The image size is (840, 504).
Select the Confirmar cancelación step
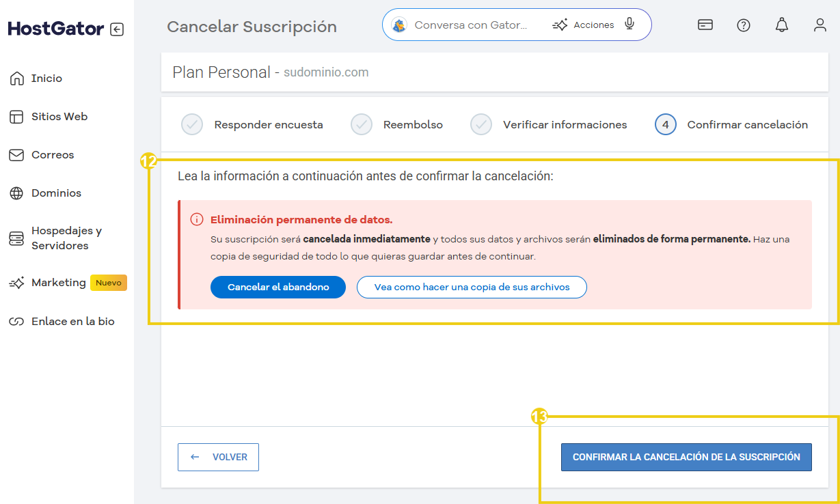point(733,124)
